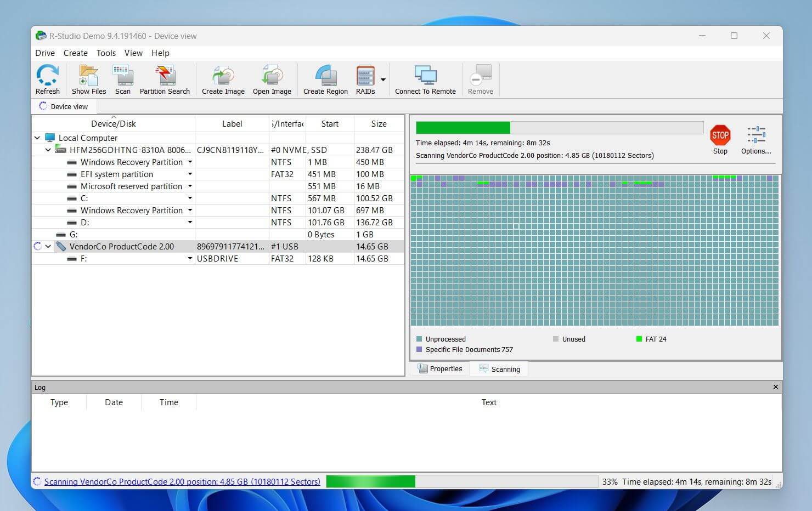Open Image using the toolbar icon
812x511 pixels.
coord(272,78)
